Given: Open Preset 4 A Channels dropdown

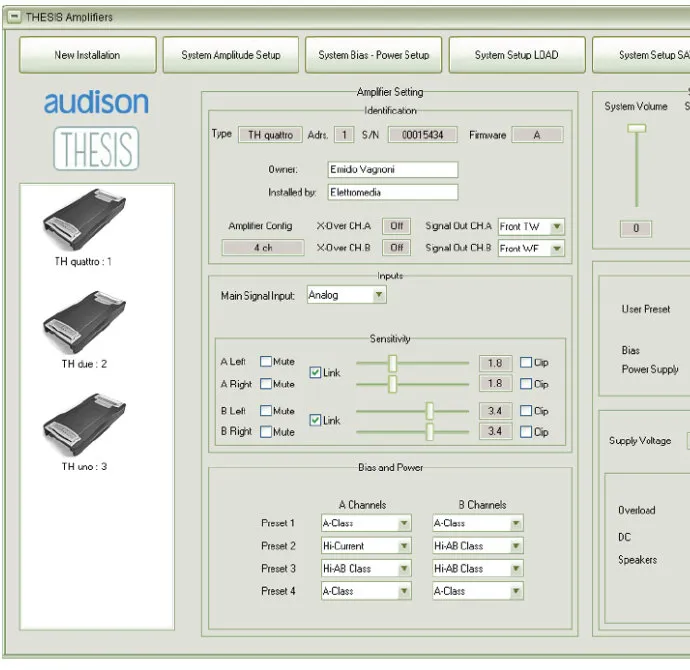Looking at the screenshot, I should coord(366,591).
